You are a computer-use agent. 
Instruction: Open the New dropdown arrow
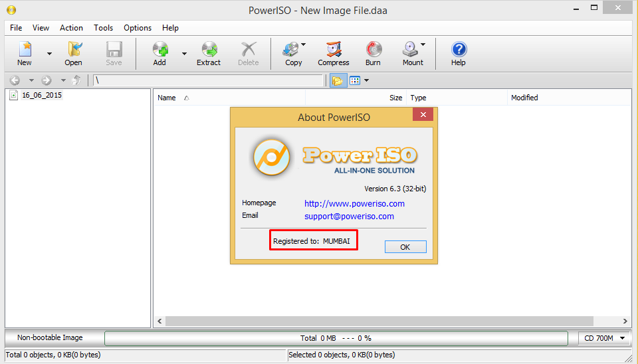(49, 54)
